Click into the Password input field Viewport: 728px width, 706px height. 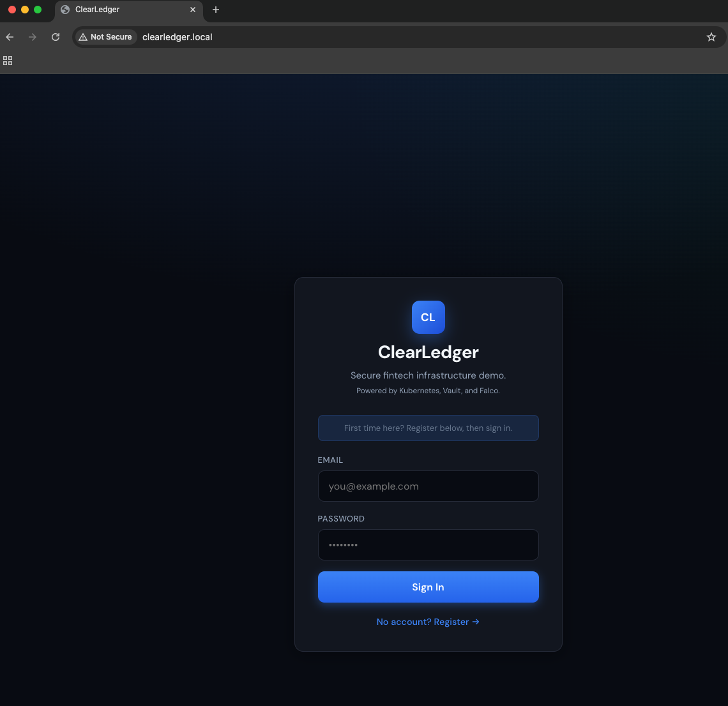click(x=428, y=545)
